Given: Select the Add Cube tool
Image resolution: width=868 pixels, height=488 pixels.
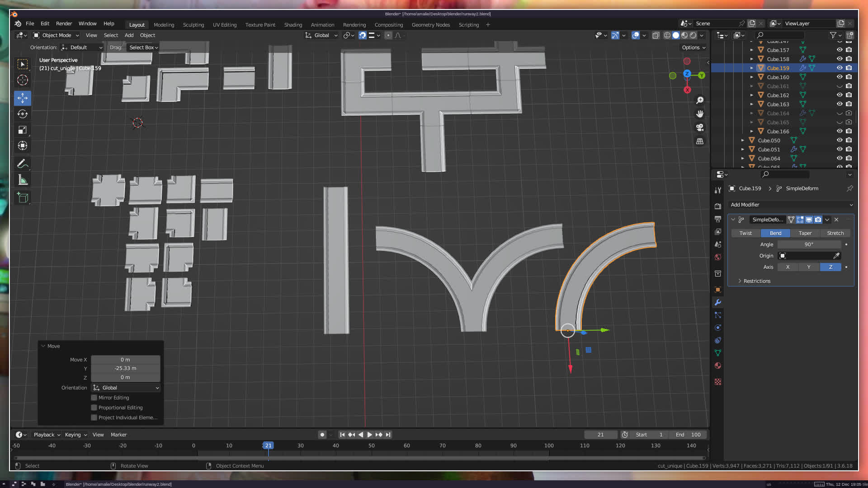Looking at the screenshot, I should [x=23, y=197].
